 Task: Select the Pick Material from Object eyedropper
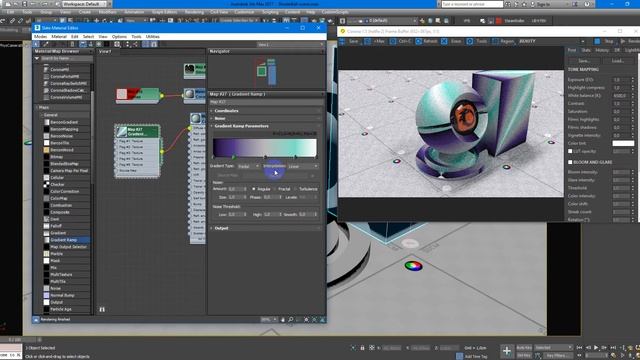46,44
